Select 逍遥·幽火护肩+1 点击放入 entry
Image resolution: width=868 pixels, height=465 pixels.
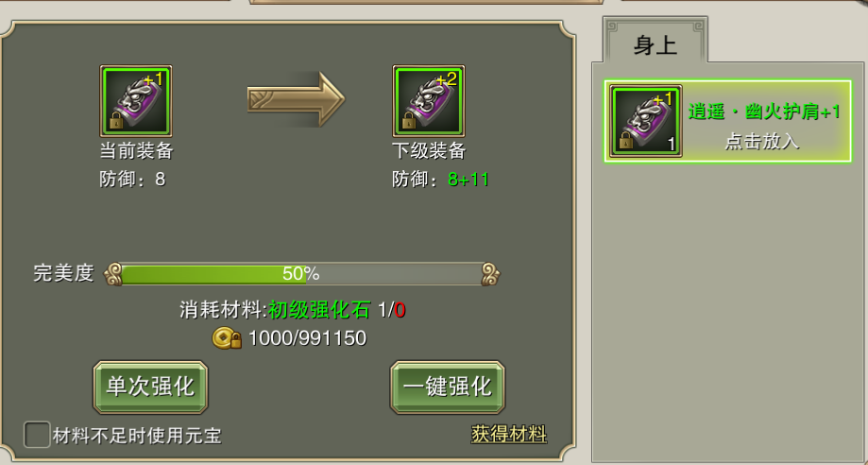point(728,121)
